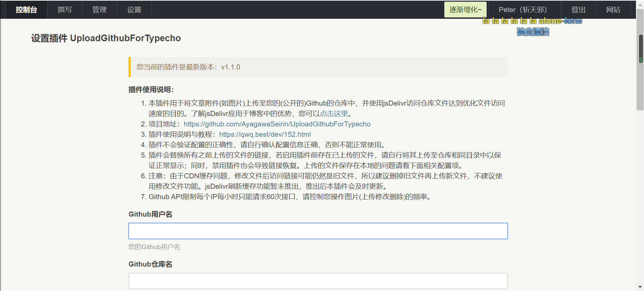Visit the 网站 link in the top bar
Screen dimensions: 644x291
point(613,10)
